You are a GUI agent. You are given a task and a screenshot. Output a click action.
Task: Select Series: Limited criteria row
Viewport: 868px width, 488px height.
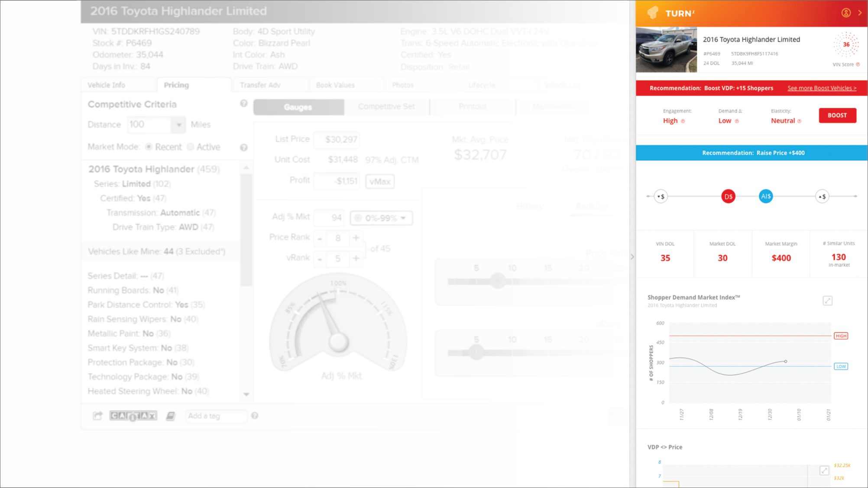[x=132, y=184]
